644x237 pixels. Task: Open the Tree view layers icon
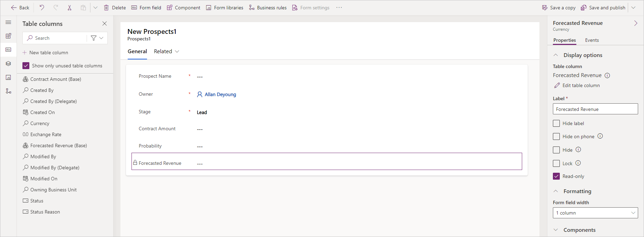pyautogui.click(x=9, y=64)
